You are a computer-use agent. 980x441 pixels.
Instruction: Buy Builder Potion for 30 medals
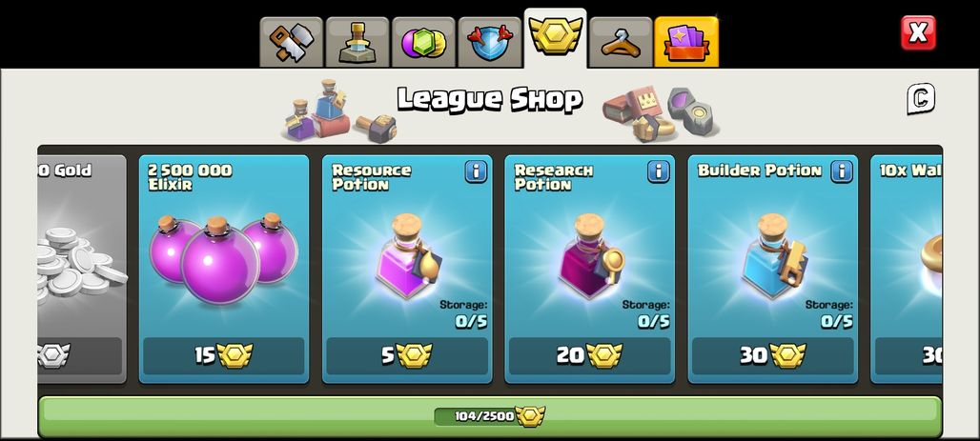pyautogui.click(x=772, y=356)
